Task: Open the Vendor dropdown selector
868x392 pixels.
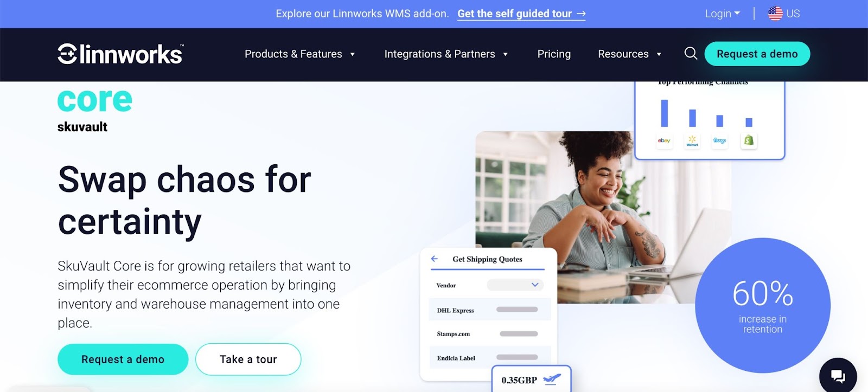Action: click(x=515, y=285)
